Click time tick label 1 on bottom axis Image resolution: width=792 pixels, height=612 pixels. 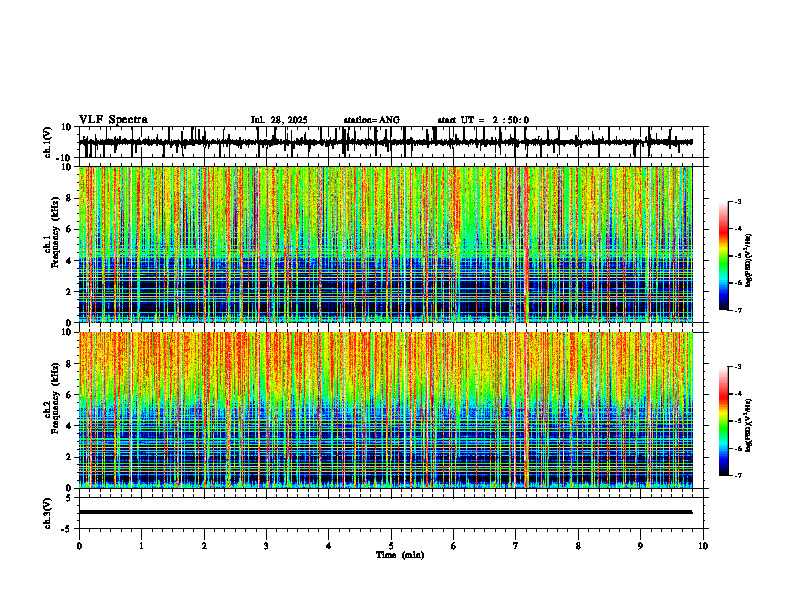141,546
